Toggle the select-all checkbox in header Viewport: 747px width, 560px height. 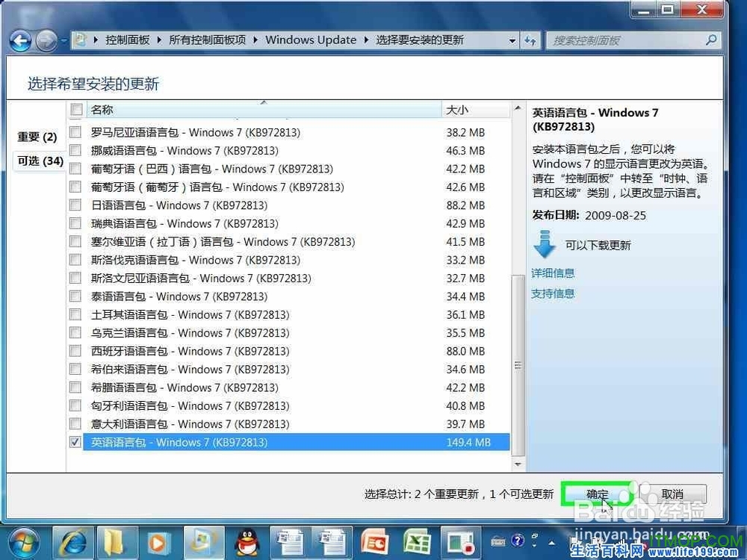click(76, 110)
